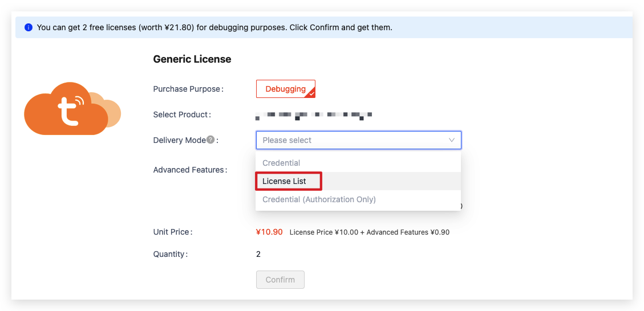
Task: Click the free licenses banner message
Action: (214, 27)
